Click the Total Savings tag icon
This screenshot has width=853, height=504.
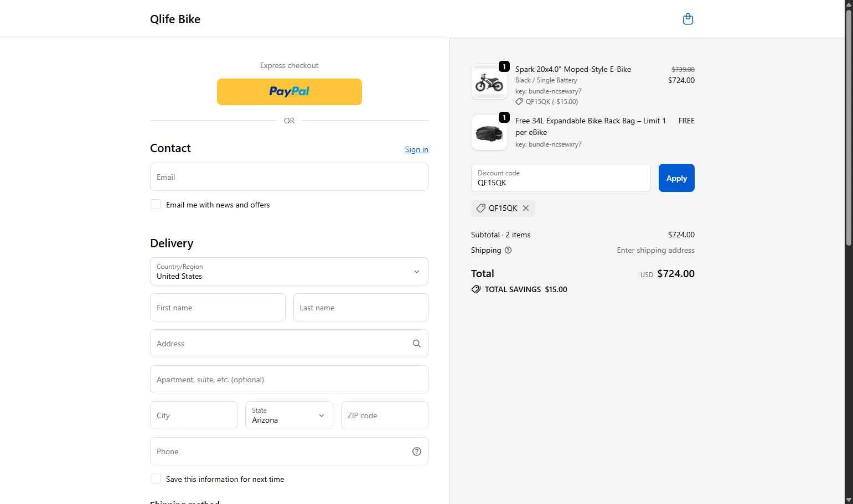pos(476,289)
